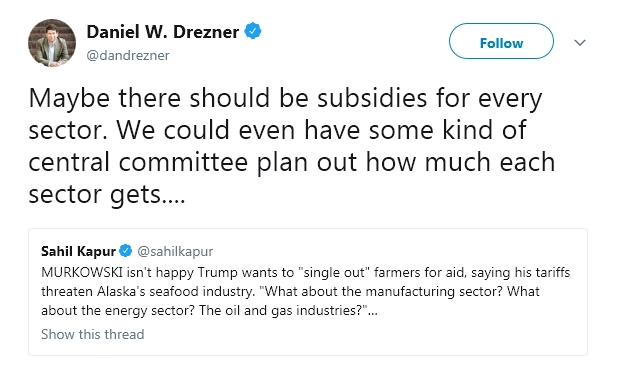Screen dimensions: 618x368
Task: Open the Daniel W. Drezner display name link
Action: pyautogui.click(x=162, y=32)
